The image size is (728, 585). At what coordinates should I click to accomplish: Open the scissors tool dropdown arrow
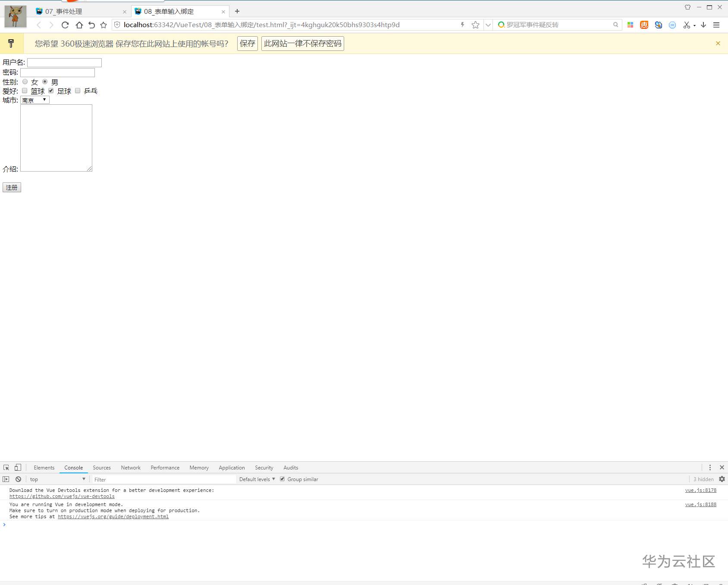point(694,25)
